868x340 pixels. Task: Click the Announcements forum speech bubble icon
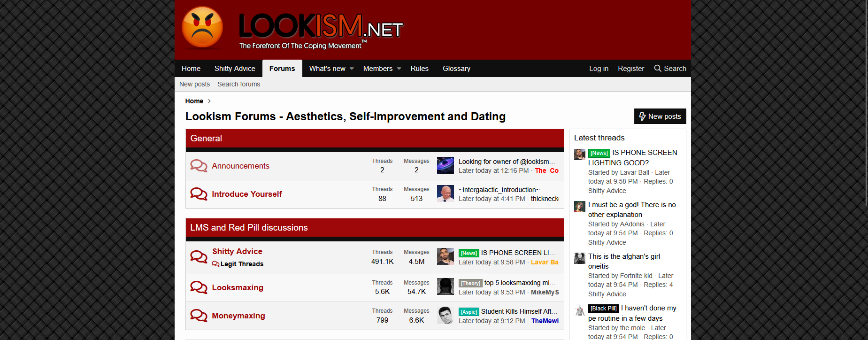click(x=199, y=166)
